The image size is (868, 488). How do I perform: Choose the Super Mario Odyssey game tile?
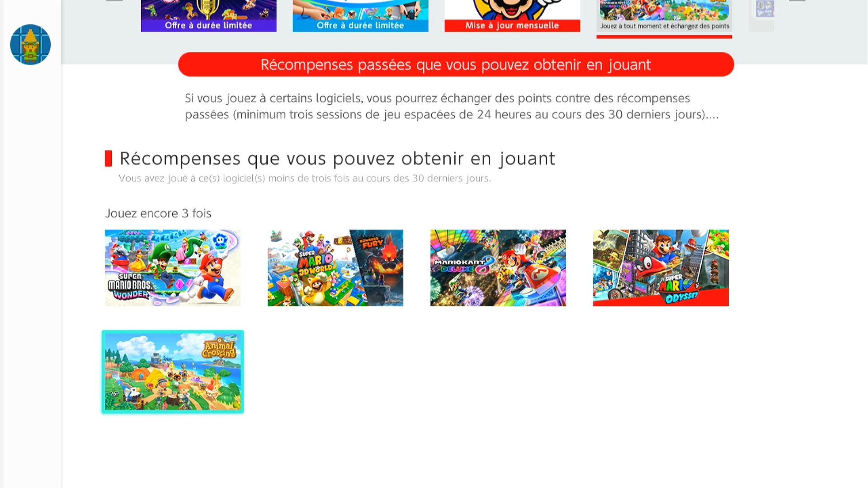[x=661, y=268]
